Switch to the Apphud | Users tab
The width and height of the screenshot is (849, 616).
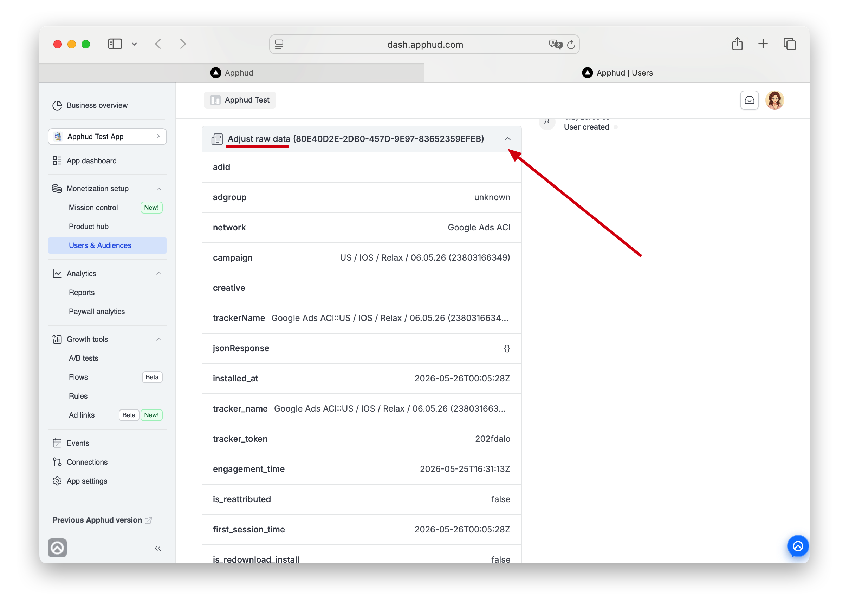click(617, 73)
